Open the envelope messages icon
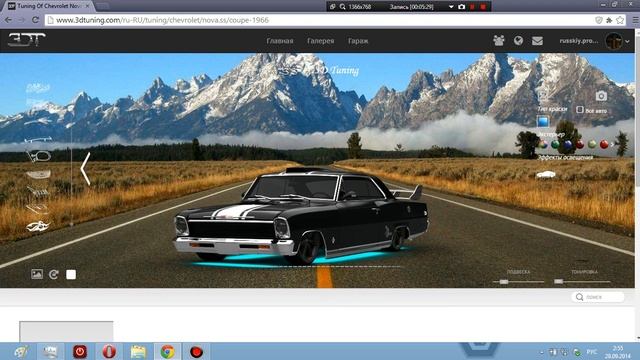 point(537,41)
